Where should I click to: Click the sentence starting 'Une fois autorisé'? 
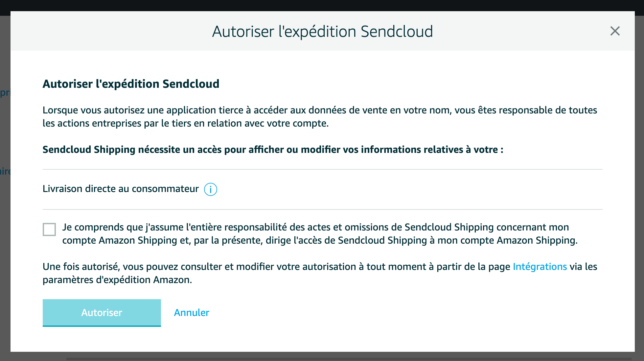(x=320, y=273)
